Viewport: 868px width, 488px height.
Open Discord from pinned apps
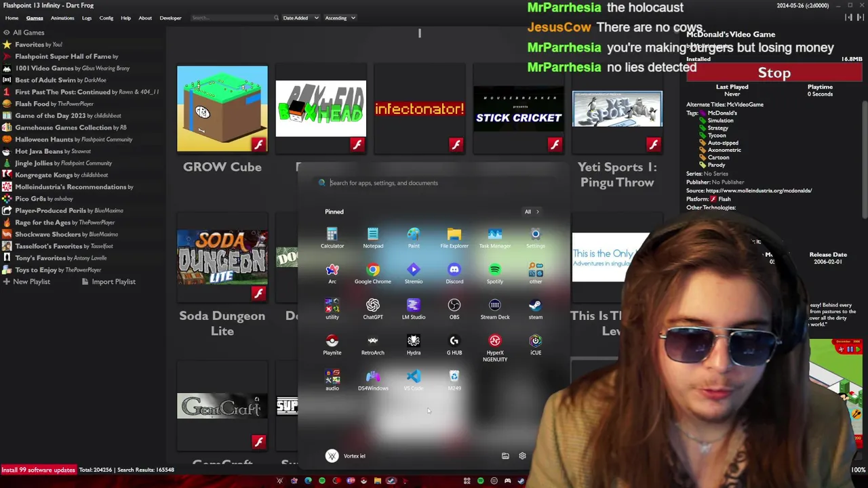(x=454, y=274)
